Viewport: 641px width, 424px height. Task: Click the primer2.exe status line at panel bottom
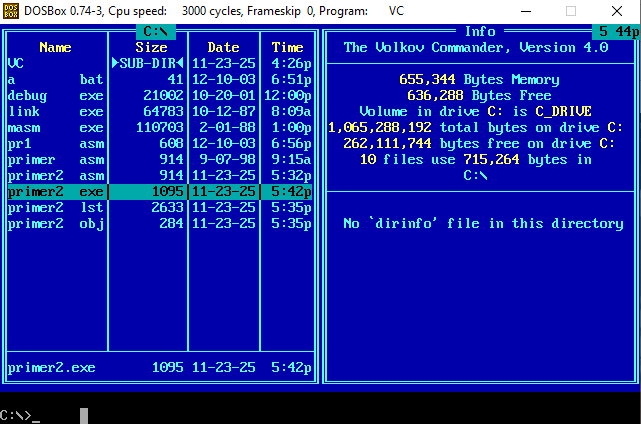pyautogui.click(x=160, y=368)
